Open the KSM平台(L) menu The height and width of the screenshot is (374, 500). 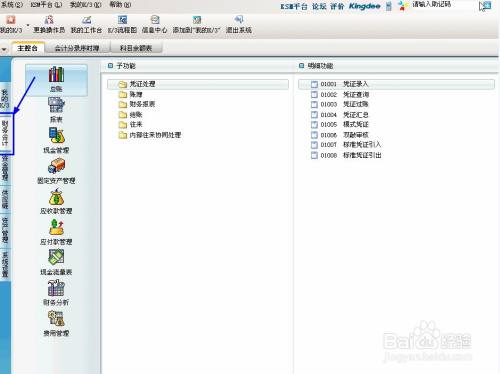click(46, 5)
